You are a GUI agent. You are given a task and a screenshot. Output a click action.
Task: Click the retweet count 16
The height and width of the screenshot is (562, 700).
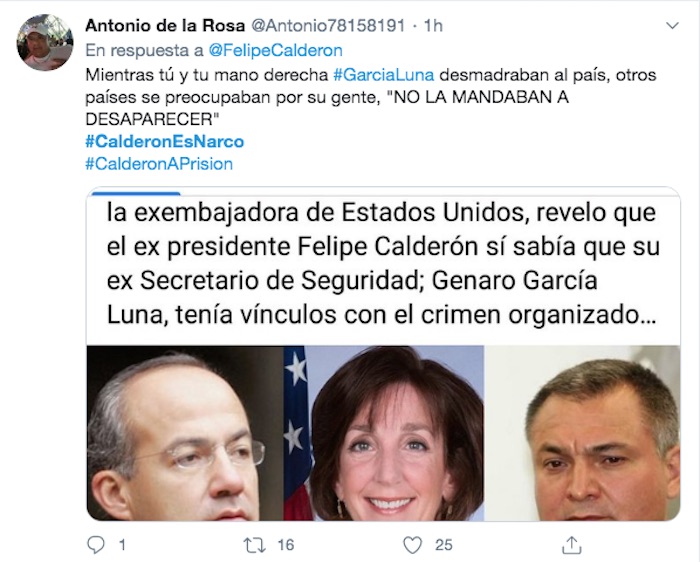click(x=286, y=545)
